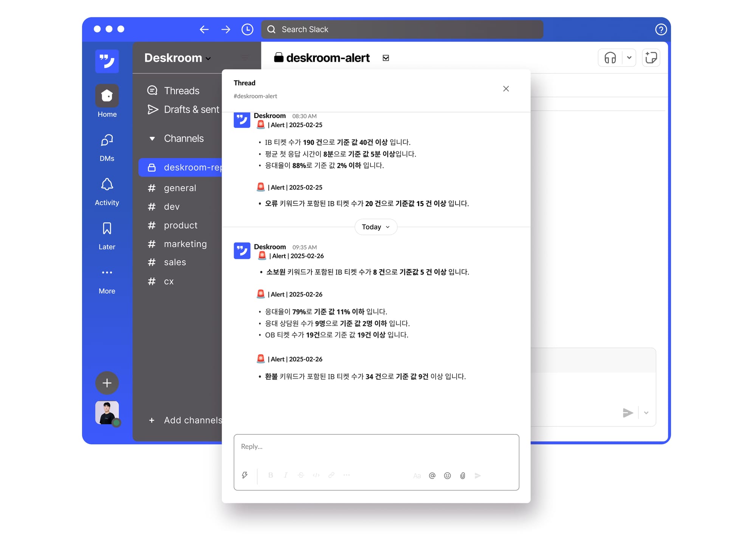Open the Deskroom workspace switcher chevron
The image size is (756, 540).
point(208,59)
